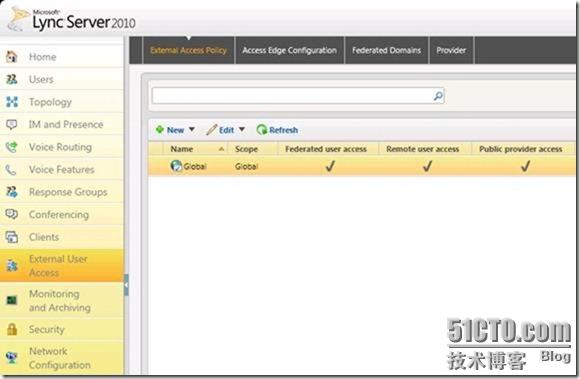Viewport: 580px width, 379px height.
Task: Open the Home navigation item
Action: click(61, 57)
